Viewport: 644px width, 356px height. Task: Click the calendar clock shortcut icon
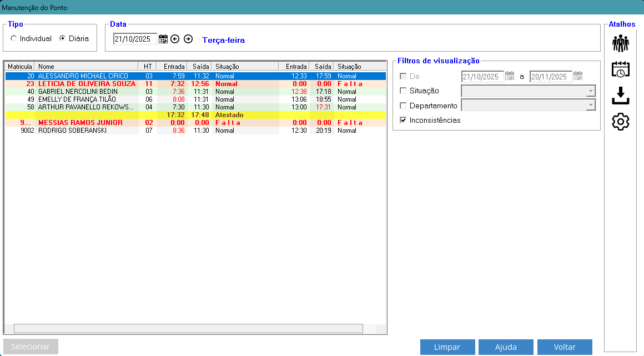pos(620,69)
